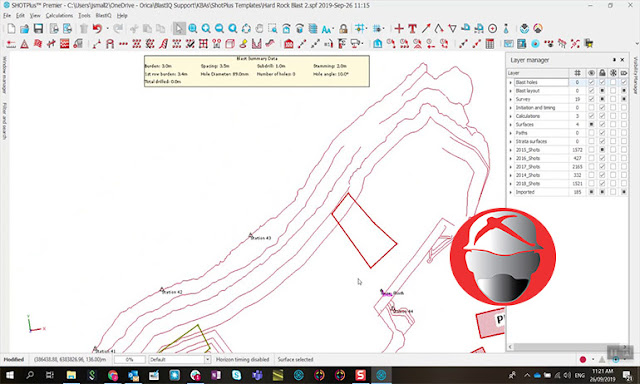Open the Edit menu
Image resolution: width=640 pixels, height=384 pixels.
point(20,16)
